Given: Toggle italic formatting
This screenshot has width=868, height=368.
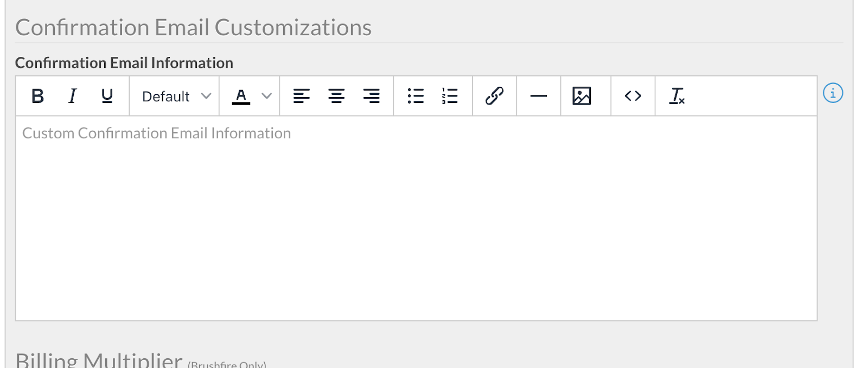Looking at the screenshot, I should pyautogui.click(x=72, y=96).
